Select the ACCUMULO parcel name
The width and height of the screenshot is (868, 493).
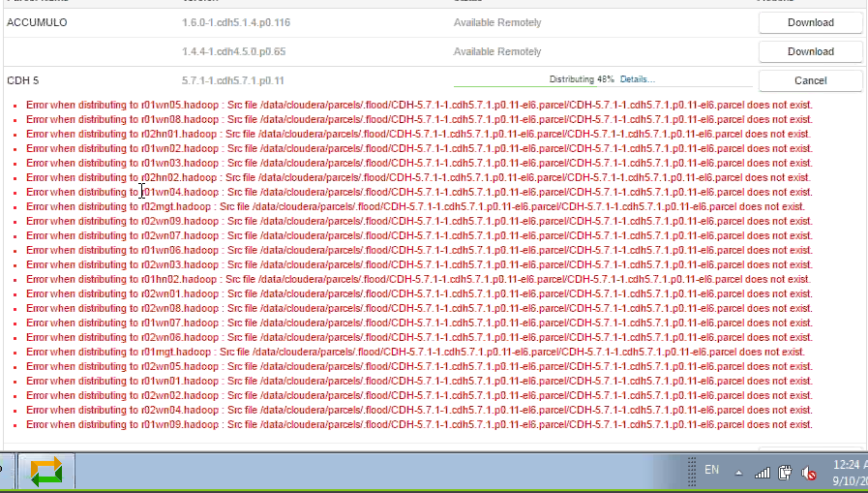[37, 22]
